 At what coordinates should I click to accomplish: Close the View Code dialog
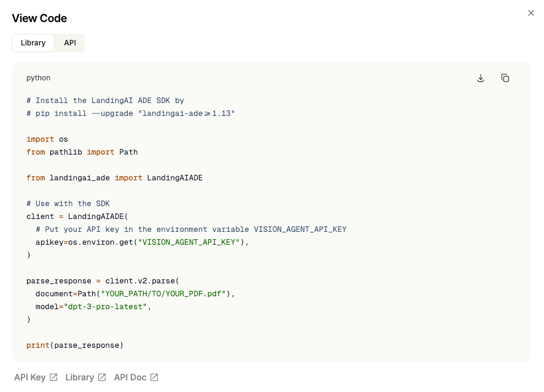click(531, 13)
